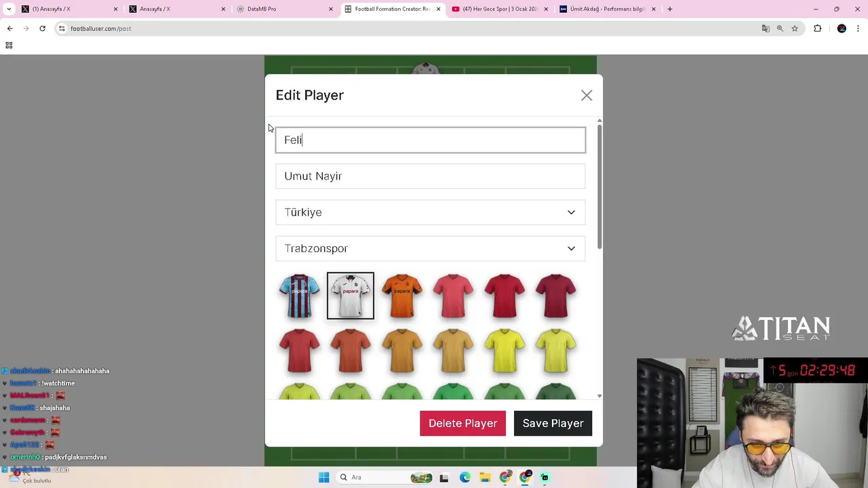Screen dimensions: 868x488
Task: Click the Save Player button
Action: tap(553, 424)
